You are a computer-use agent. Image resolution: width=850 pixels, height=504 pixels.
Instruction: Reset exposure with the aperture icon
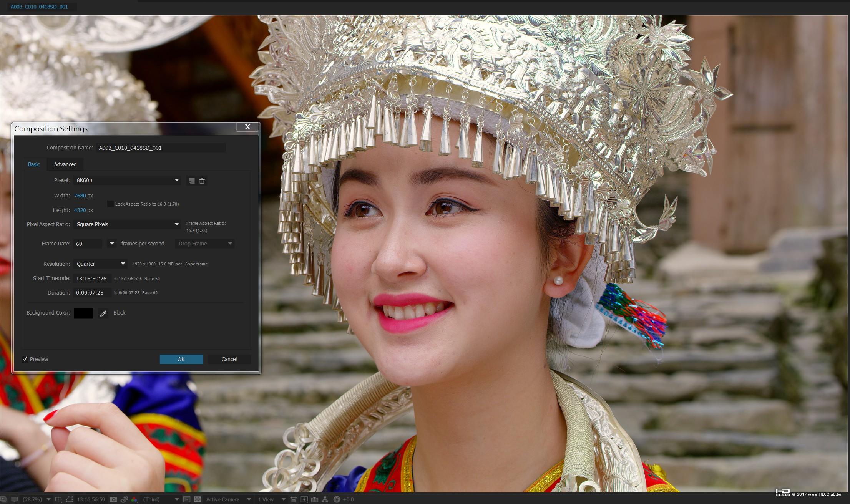[x=337, y=499]
